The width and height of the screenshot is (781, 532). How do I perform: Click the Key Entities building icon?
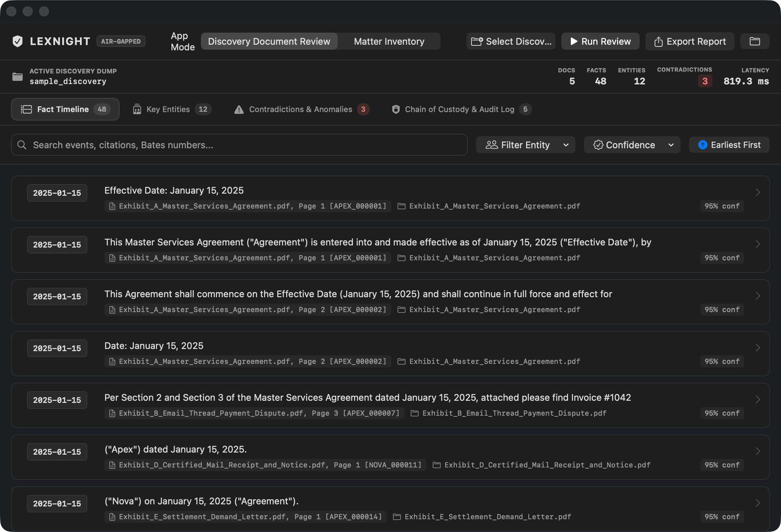(x=137, y=109)
